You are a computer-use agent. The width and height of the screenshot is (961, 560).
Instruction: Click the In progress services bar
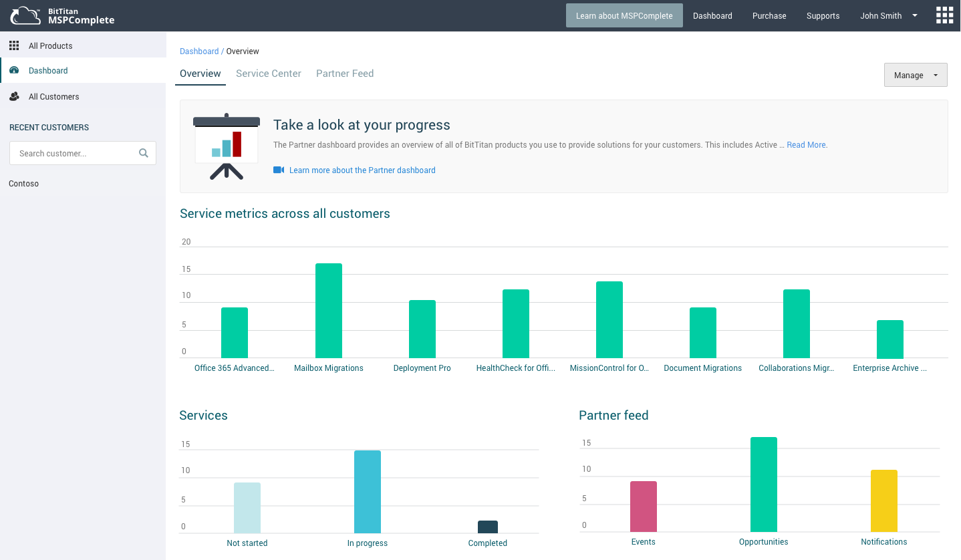click(x=368, y=492)
